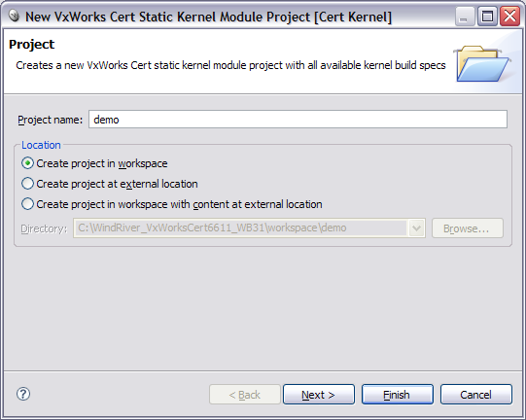Click the disabled < Back button
Viewport: 526px width, 420px height.
coord(245,395)
